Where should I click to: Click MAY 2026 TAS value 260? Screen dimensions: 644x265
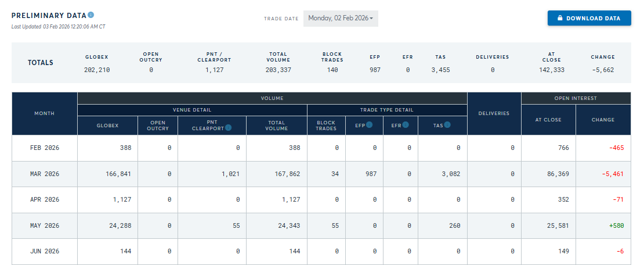455,225
